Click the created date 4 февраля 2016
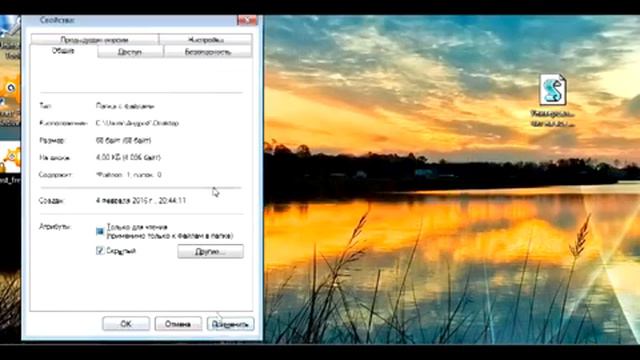The height and width of the screenshot is (360, 640). tap(141, 200)
